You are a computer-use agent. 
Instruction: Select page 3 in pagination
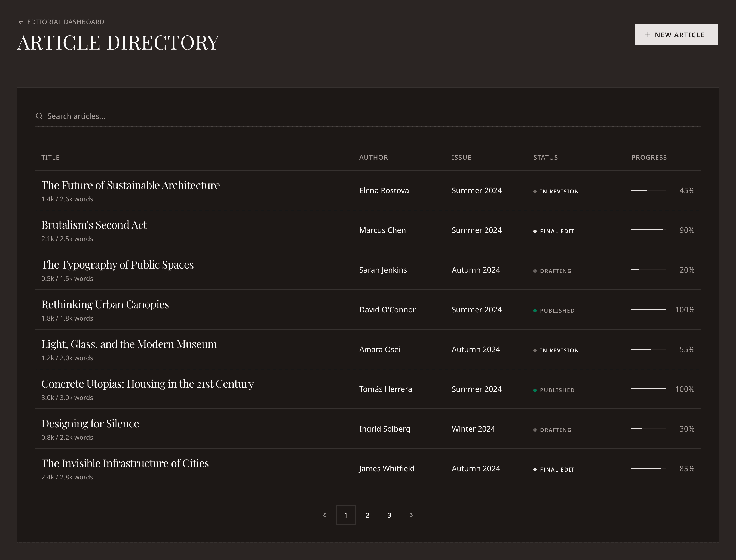pos(389,515)
